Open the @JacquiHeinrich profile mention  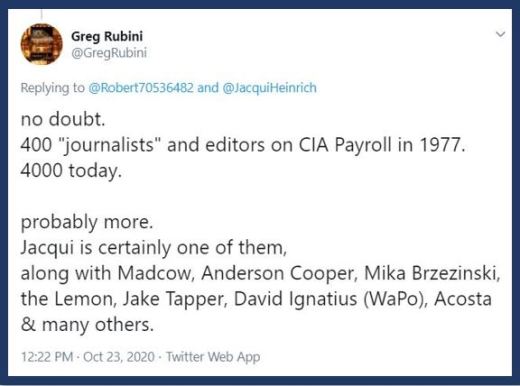point(269,88)
